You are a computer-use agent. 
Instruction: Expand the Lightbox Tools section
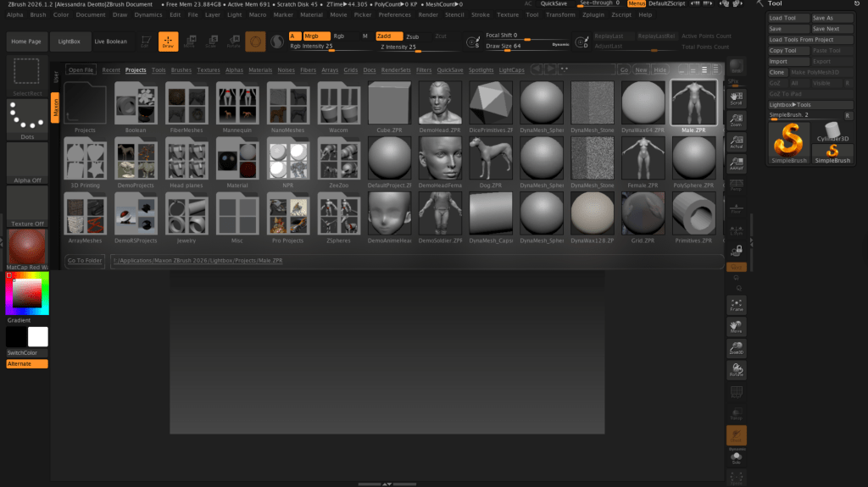810,104
